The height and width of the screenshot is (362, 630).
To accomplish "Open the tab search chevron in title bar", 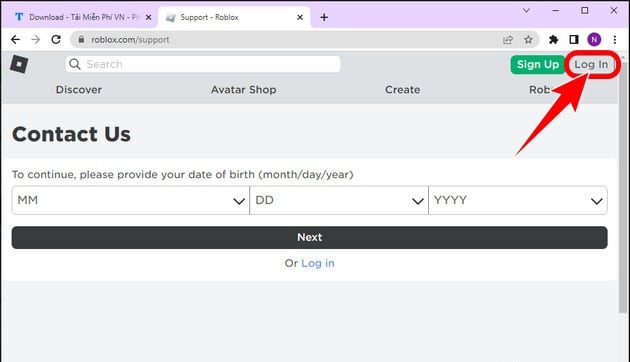I will [x=526, y=11].
